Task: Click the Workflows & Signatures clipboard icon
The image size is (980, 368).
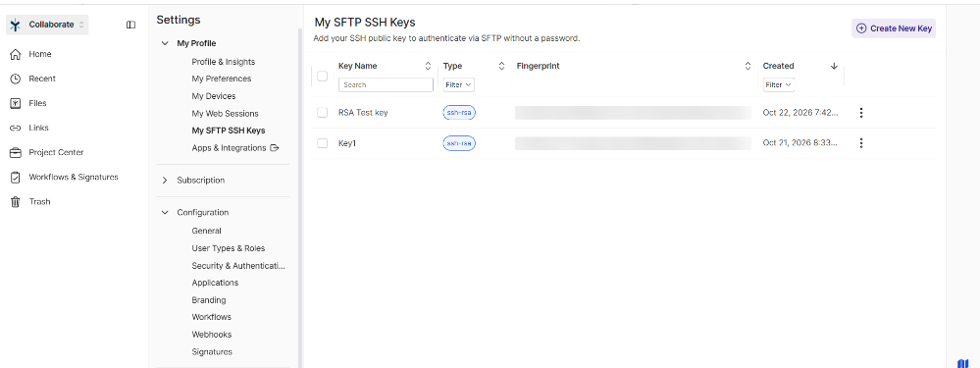Action: click(16, 178)
